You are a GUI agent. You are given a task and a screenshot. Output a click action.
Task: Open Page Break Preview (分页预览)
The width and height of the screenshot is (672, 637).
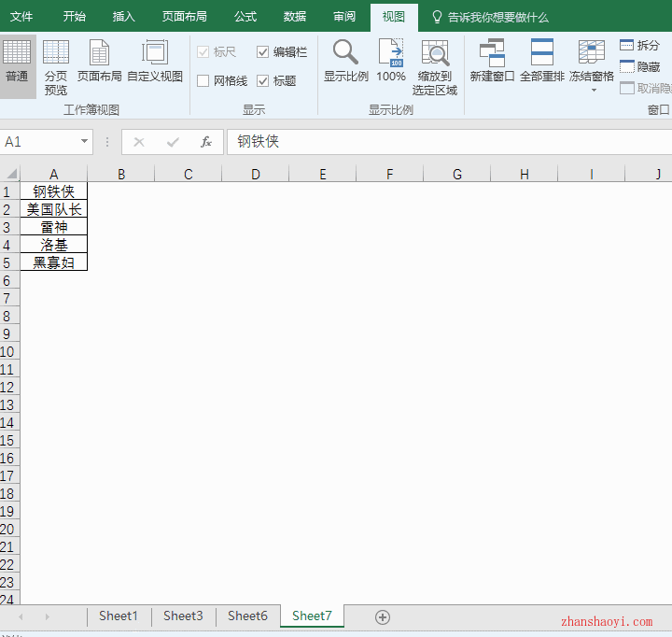[x=56, y=65]
